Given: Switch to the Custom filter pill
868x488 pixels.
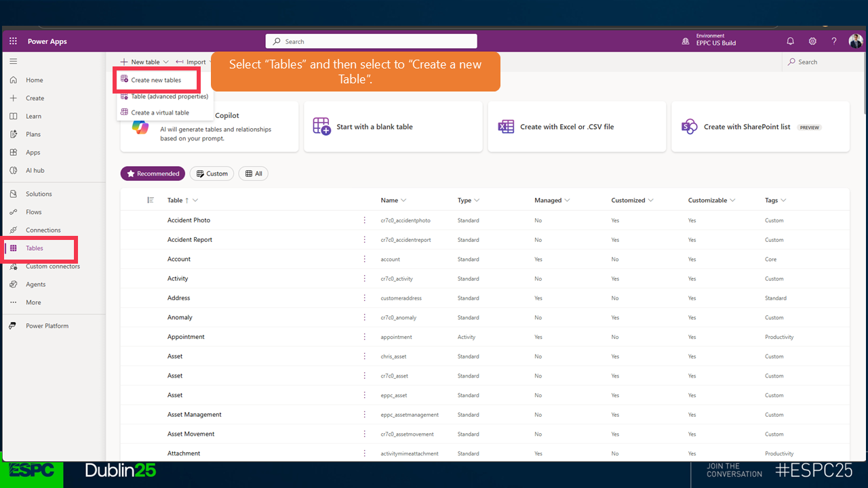Looking at the screenshot, I should [x=212, y=174].
